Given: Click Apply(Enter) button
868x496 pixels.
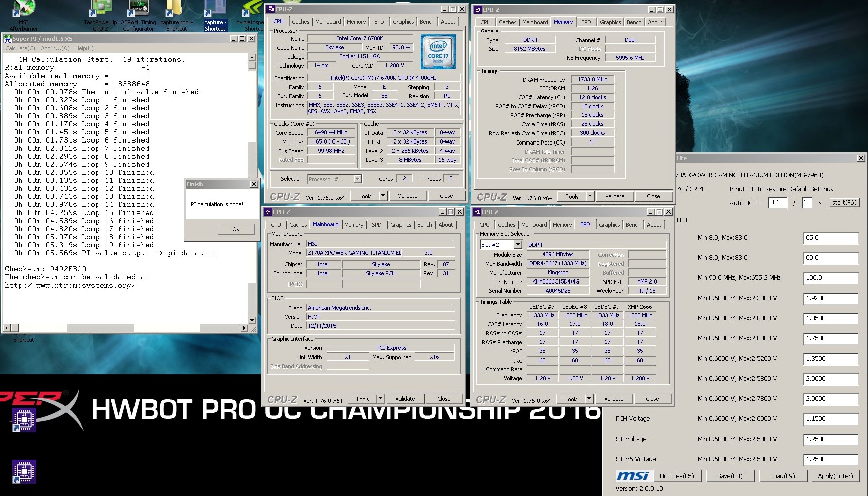Looking at the screenshot, I should tap(835, 476).
